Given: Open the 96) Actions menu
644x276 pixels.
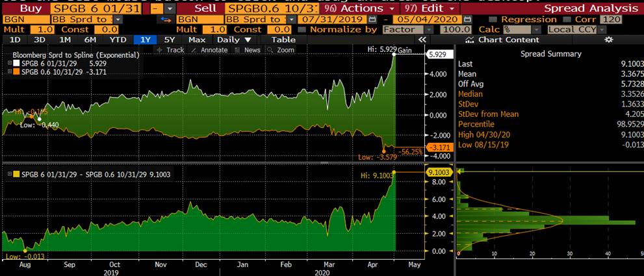Looking at the screenshot, I should [358, 8].
